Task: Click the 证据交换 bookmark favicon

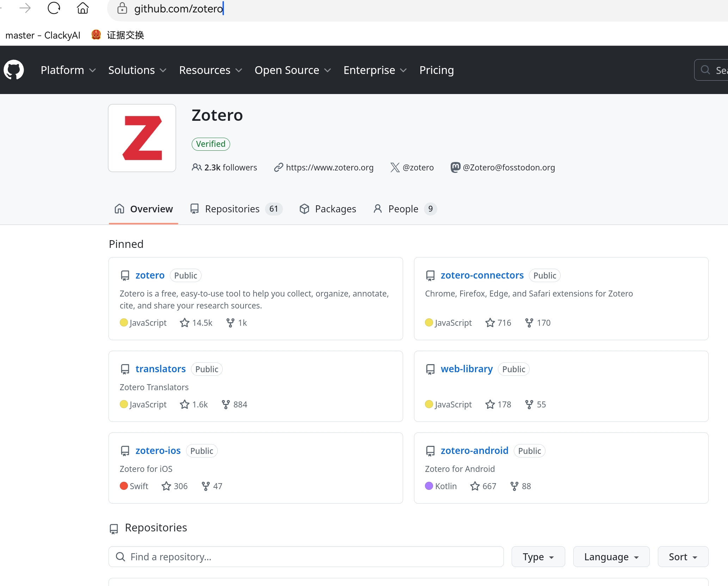Action: click(x=96, y=35)
